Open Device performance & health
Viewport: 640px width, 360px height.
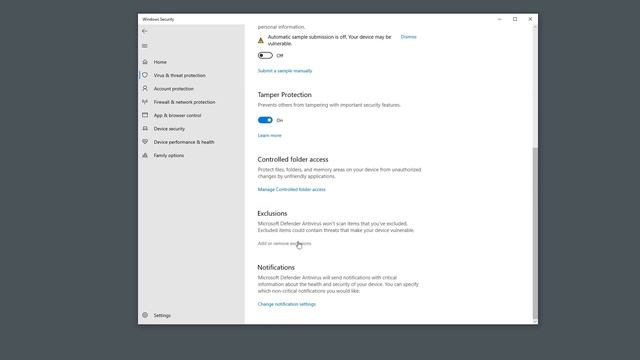pos(184,142)
